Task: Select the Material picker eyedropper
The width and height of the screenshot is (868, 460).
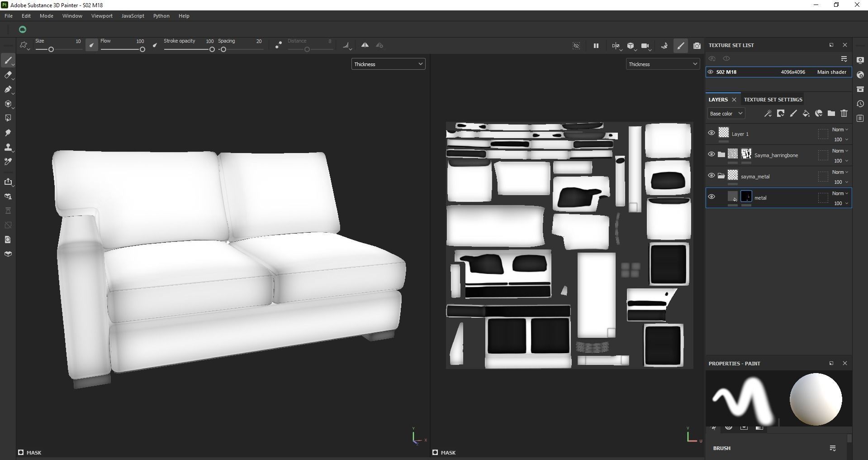Action: [8, 162]
